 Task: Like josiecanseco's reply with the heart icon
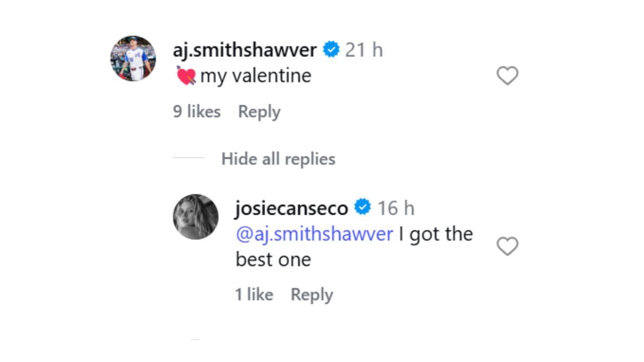pos(507,246)
